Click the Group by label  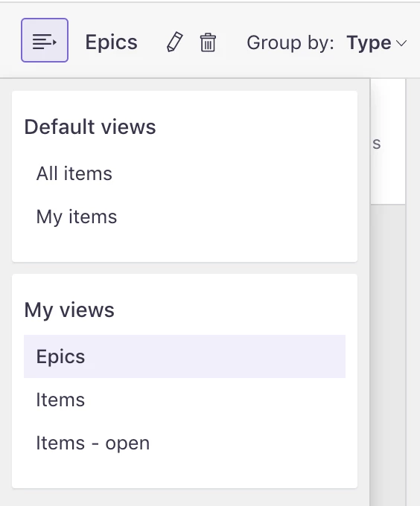pyautogui.click(x=290, y=43)
